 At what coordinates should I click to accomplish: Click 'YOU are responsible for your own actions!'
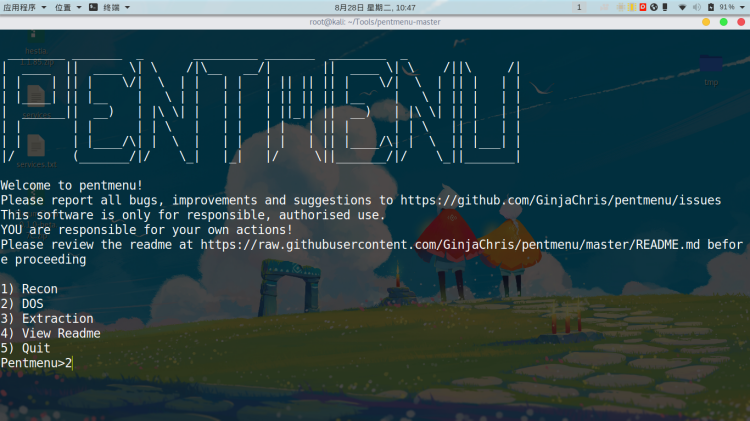coord(146,230)
